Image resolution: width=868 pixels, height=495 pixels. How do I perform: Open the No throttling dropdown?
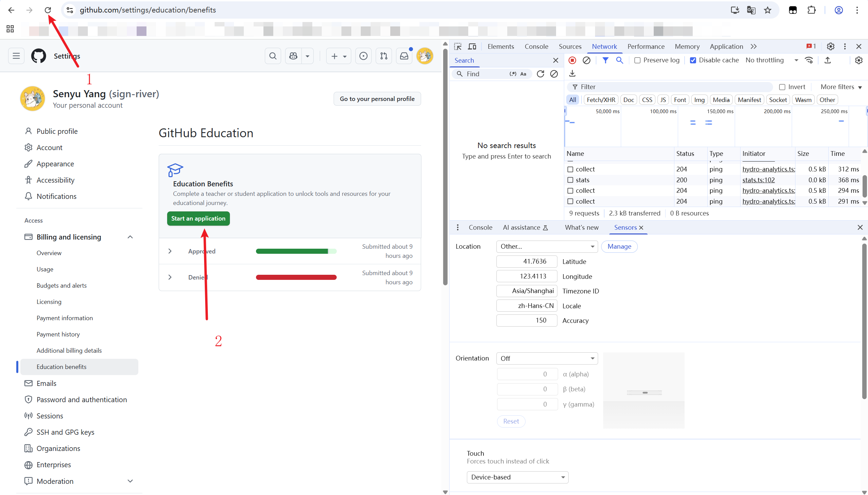(771, 60)
